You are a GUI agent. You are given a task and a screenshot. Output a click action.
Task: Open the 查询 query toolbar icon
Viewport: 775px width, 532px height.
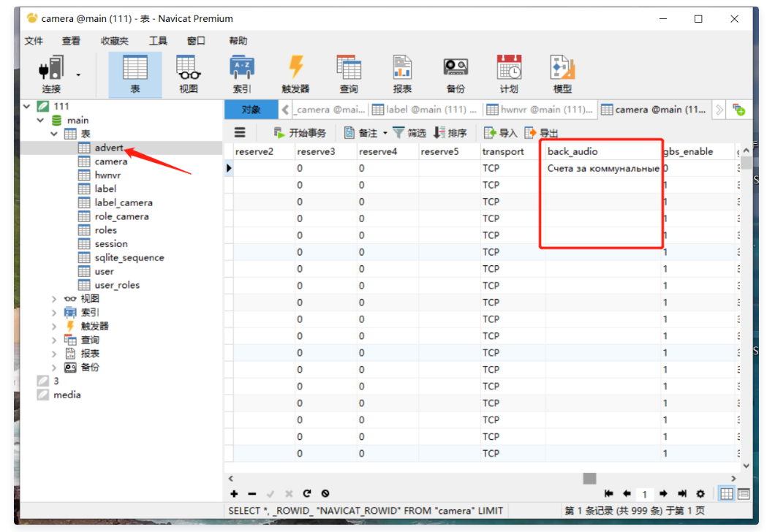click(x=349, y=74)
